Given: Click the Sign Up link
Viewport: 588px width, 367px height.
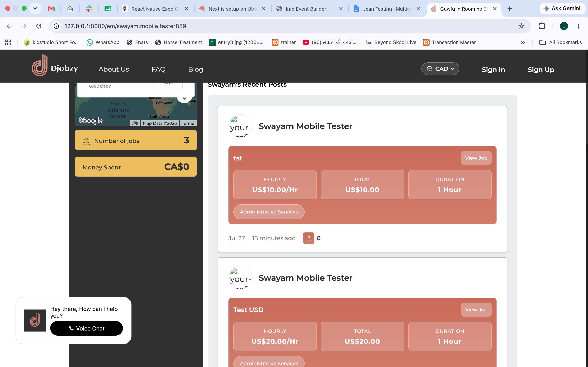Looking at the screenshot, I should (x=541, y=70).
